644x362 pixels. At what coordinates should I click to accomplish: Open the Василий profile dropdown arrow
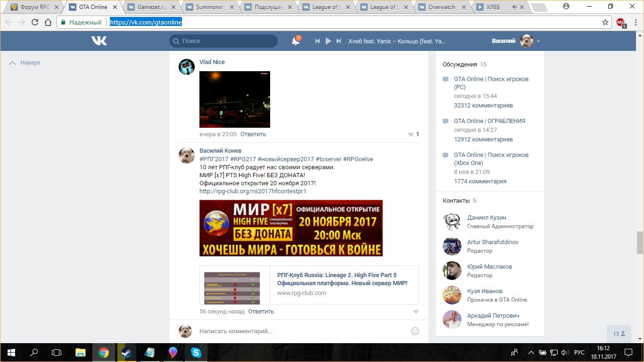click(x=538, y=41)
